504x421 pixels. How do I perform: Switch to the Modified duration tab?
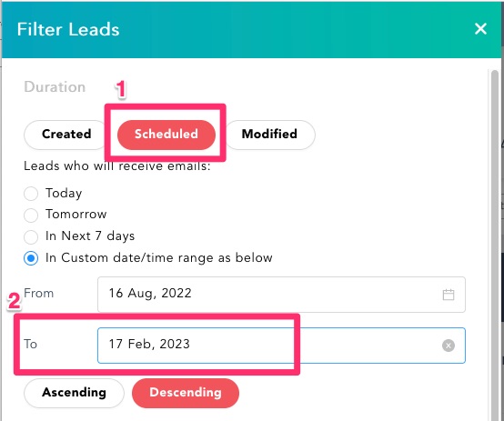pos(269,135)
